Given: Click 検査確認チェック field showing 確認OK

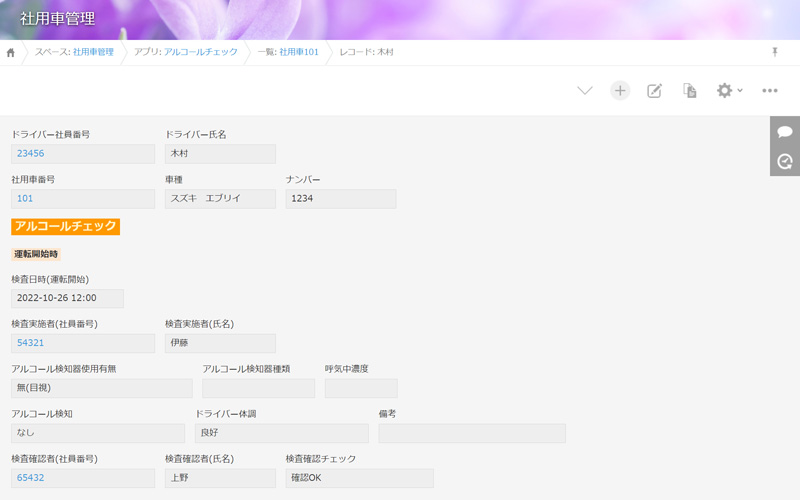Looking at the screenshot, I should point(360,478).
